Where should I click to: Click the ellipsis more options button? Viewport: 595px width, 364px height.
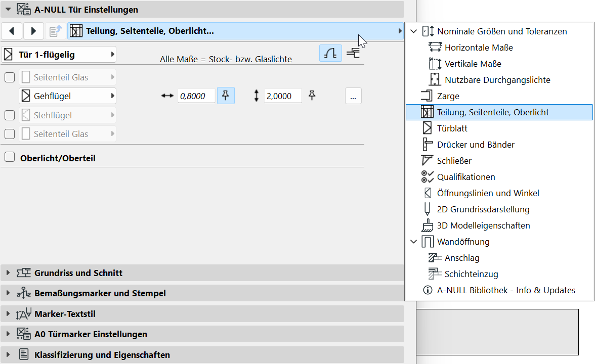click(353, 96)
